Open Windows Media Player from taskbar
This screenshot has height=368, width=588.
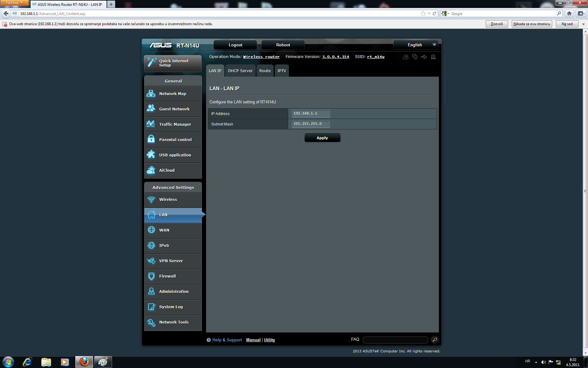[x=65, y=362]
